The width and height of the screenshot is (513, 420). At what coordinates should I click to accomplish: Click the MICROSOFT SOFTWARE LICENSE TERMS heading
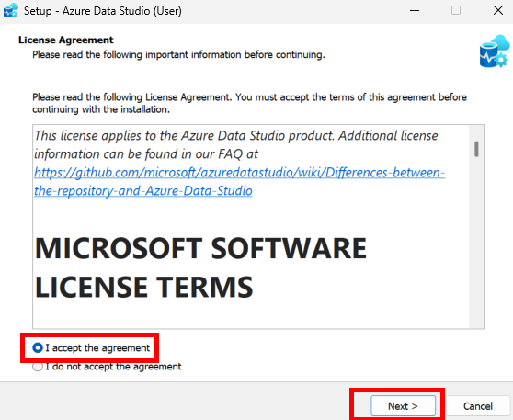pyautogui.click(x=200, y=267)
